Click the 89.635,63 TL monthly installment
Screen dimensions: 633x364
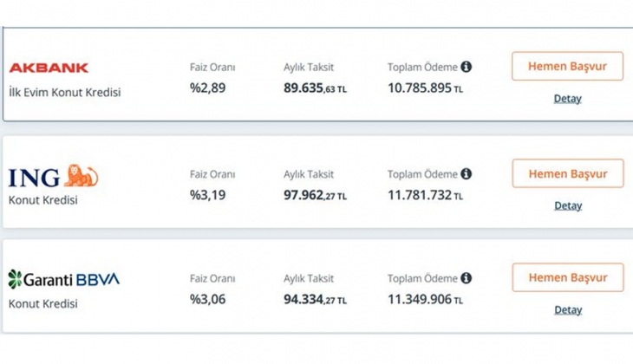[315, 88]
